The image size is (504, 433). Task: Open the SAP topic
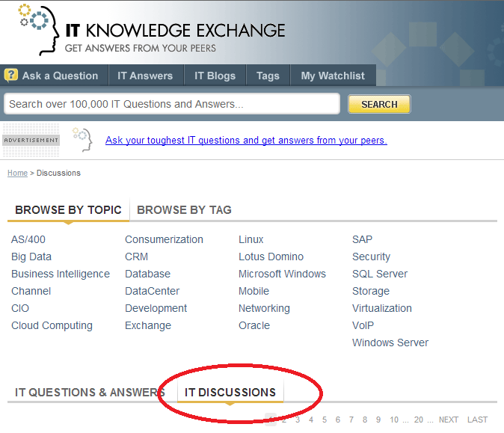(362, 239)
